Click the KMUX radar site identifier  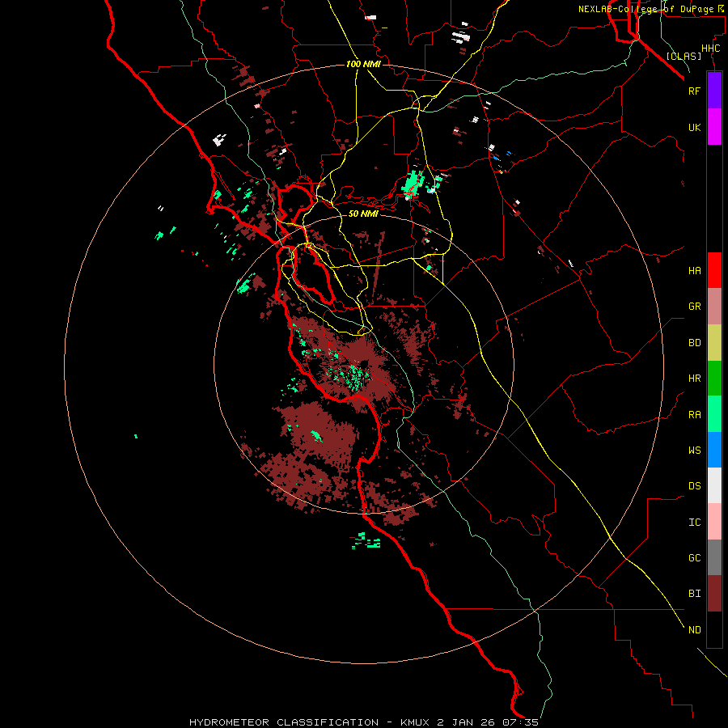click(x=417, y=722)
